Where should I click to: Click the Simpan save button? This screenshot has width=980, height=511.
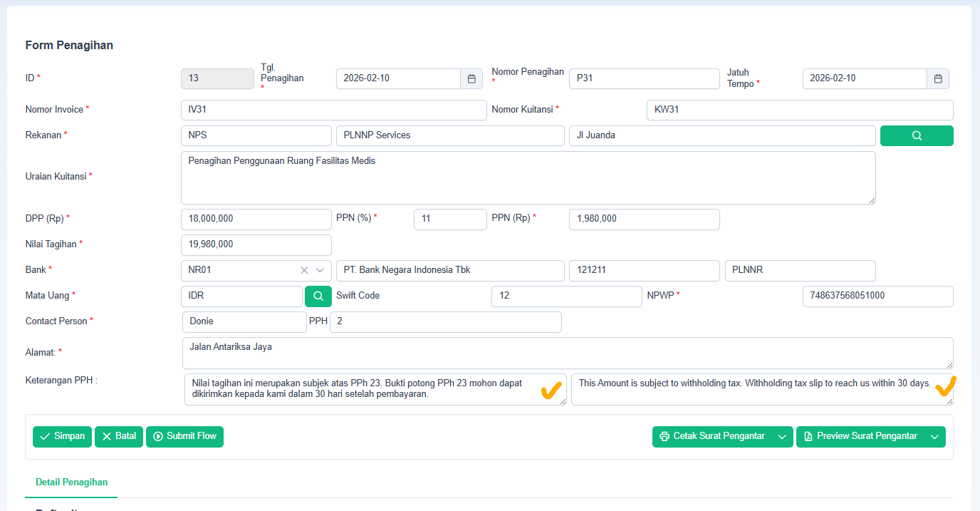pyautogui.click(x=62, y=436)
